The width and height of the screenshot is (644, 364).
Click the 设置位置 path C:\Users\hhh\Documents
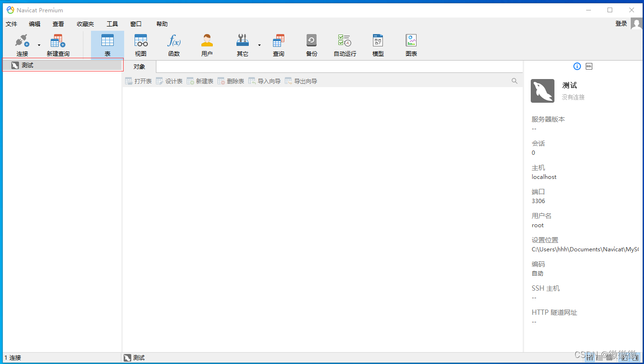(585, 249)
